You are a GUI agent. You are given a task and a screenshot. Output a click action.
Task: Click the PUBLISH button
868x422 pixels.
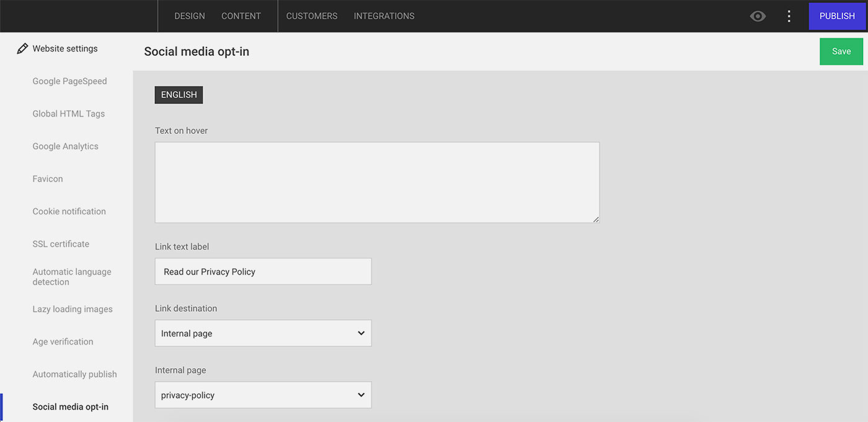coord(837,16)
